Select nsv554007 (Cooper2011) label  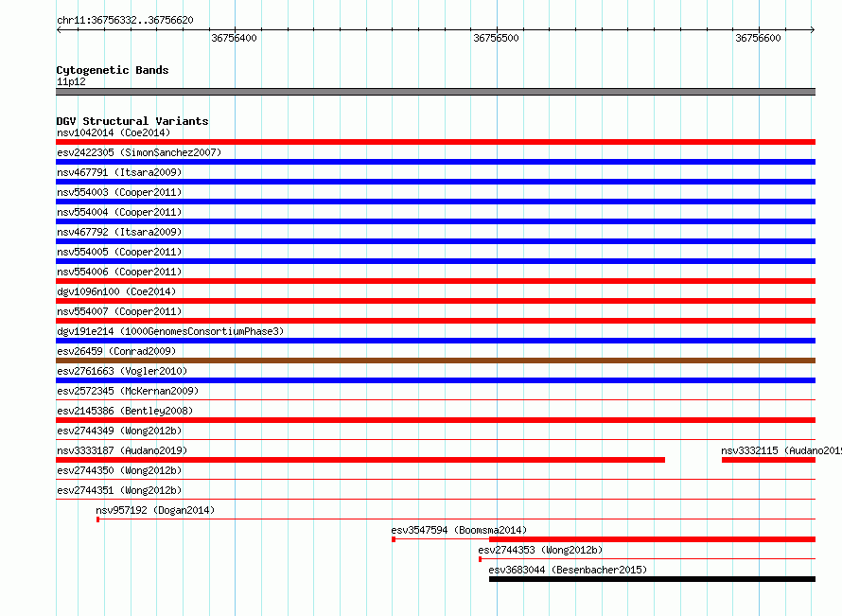[119, 311]
